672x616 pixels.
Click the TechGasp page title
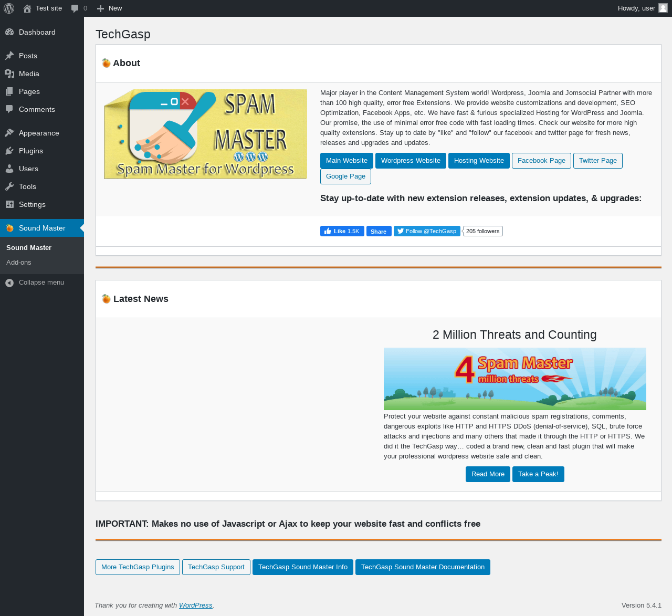(x=123, y=34)
